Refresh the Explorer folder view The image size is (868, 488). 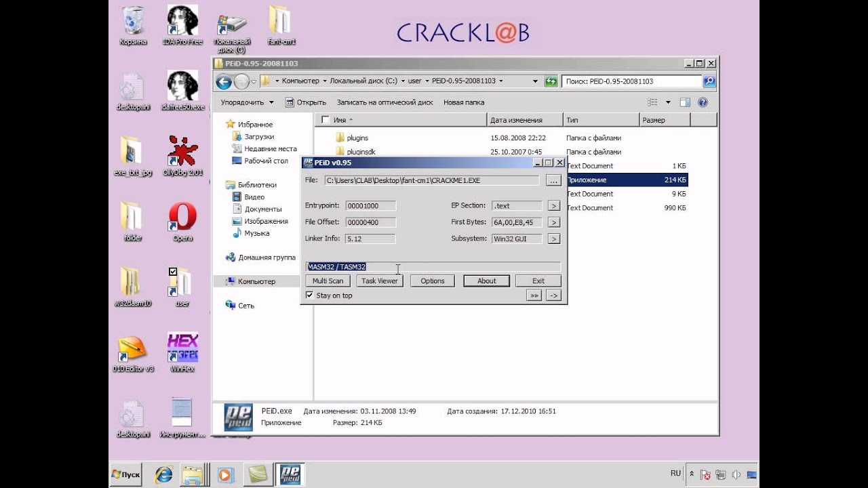[x=551, y=81]
